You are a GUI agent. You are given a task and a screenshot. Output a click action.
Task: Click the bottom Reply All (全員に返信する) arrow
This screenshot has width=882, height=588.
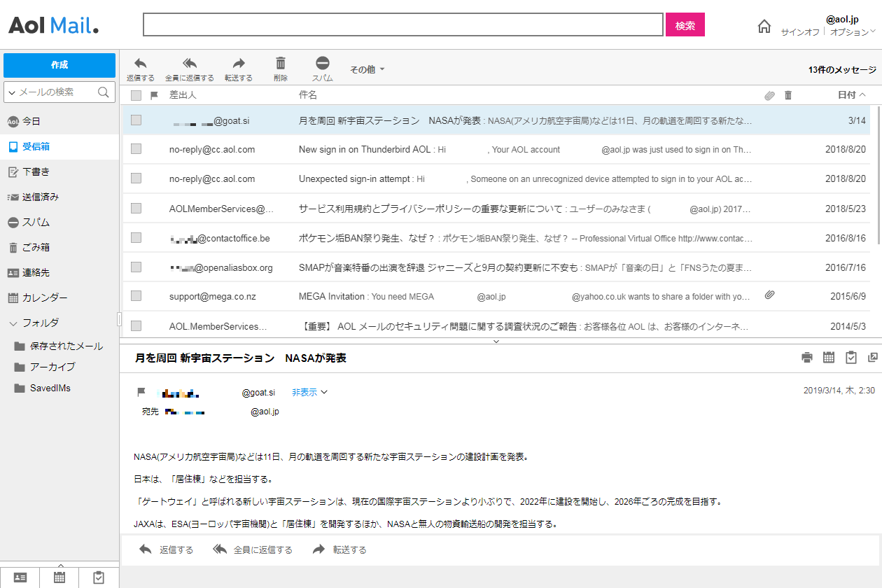pyautogui.click(x=220, y=549)
